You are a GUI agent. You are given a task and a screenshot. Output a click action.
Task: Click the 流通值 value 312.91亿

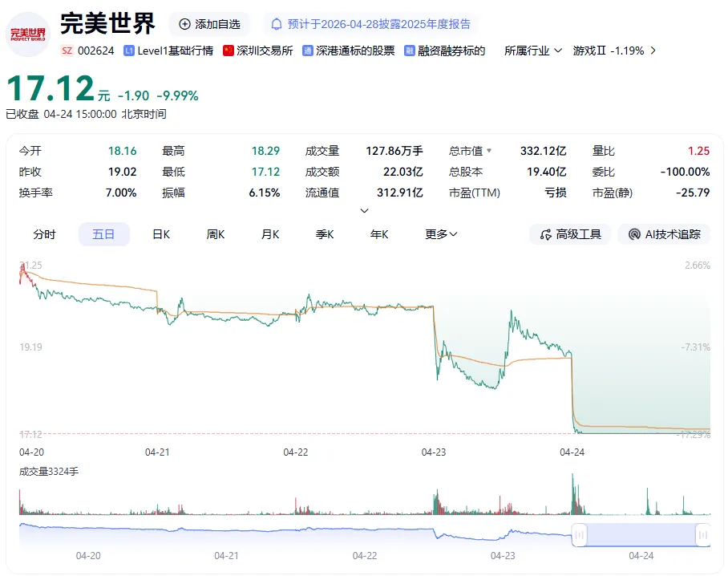(400, 193)
